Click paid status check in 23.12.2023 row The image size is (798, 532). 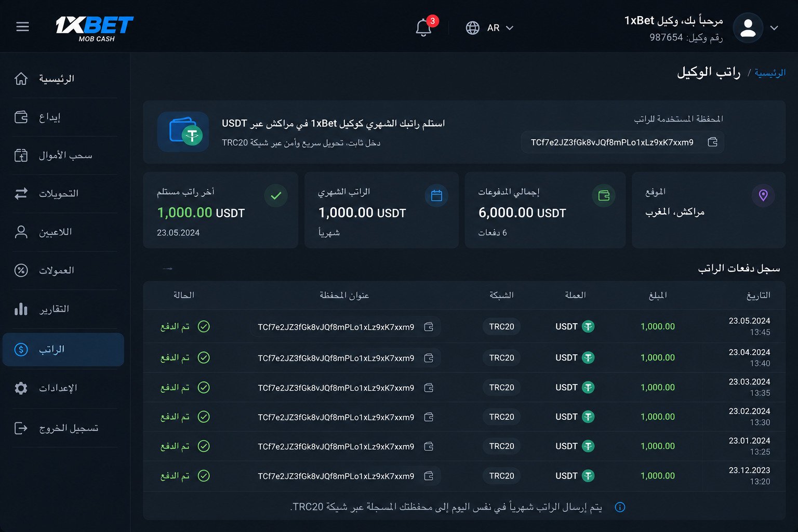(x=204, y=475)
